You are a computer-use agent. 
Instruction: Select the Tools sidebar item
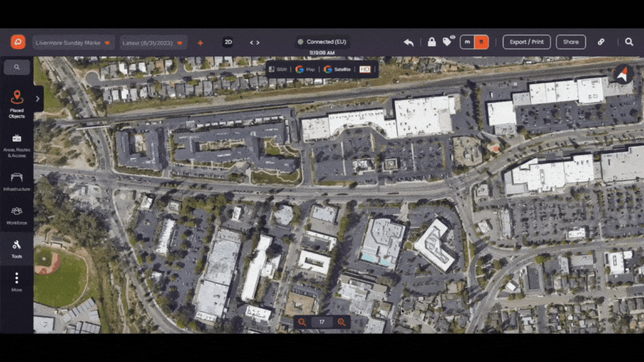pos(17,249)
